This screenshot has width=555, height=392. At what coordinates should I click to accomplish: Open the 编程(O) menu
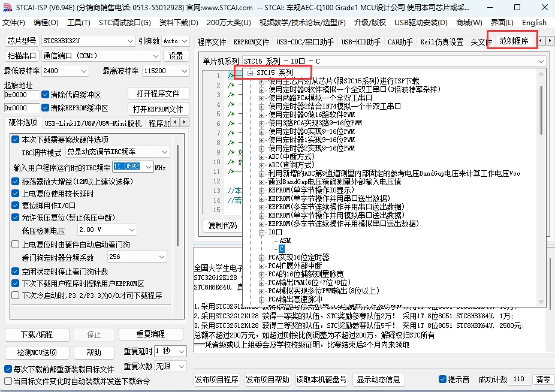[46, 23]
